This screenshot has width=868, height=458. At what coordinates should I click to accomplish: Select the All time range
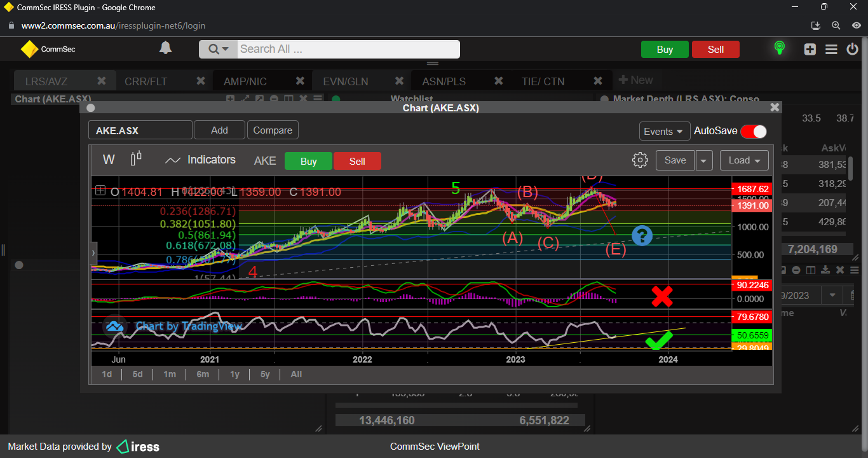tap(296, 374)
